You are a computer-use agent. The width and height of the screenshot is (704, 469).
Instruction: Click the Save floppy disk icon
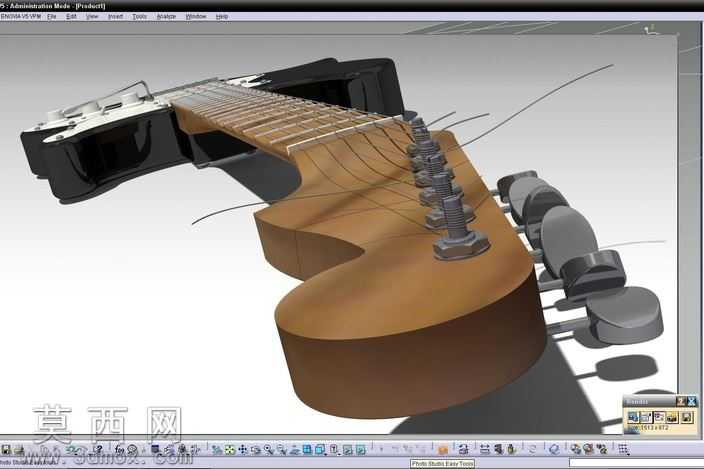tap(6, 449)
